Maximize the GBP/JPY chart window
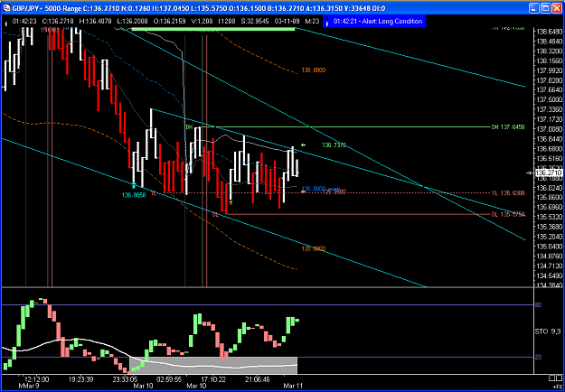 tap(545, 7)
